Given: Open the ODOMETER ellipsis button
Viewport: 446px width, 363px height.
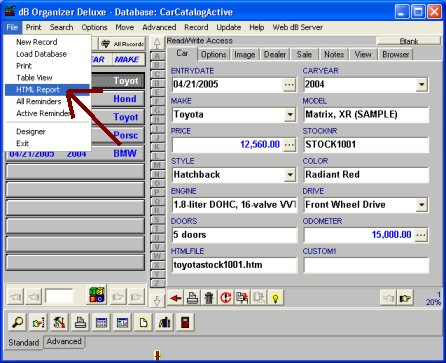Looking at the screenshot, I should pyautogui.click(x=421, y=235).
